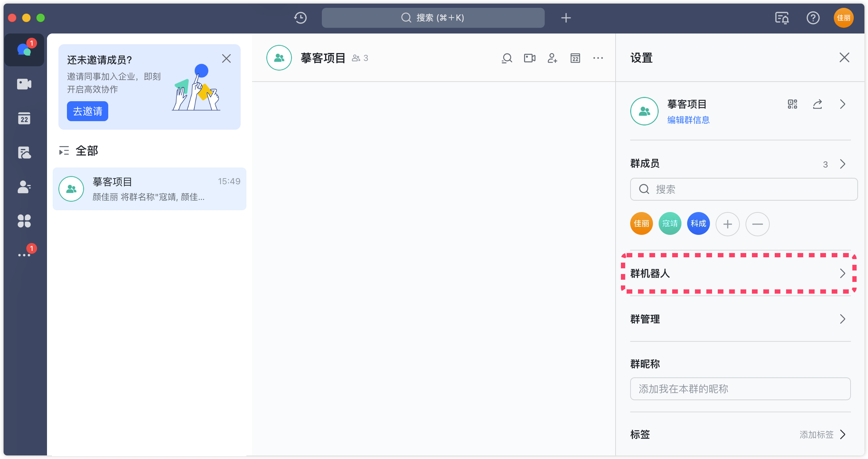Expand the 群机器人 row

[x=739, y=273]
